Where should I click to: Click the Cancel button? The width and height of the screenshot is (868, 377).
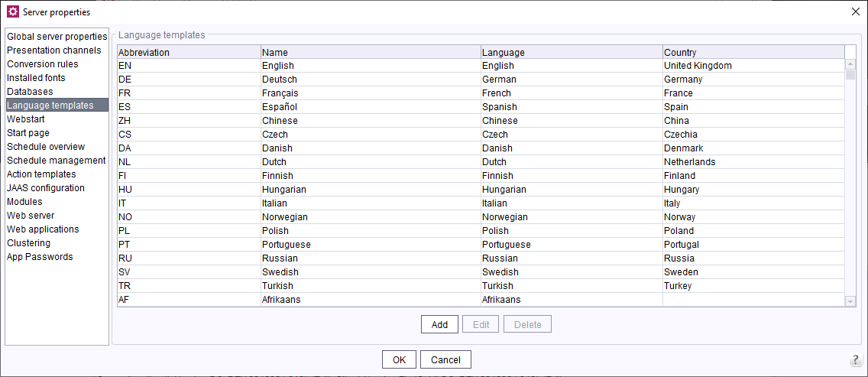coord(445,359)
